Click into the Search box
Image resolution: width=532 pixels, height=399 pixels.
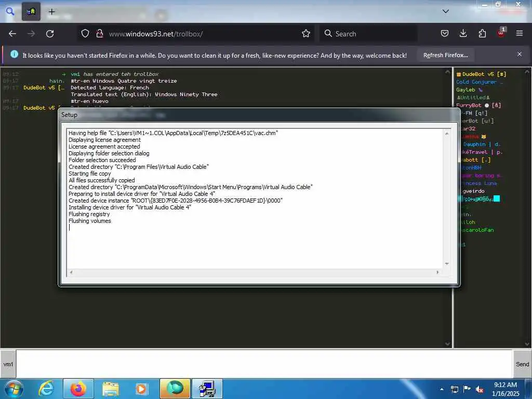368,34
